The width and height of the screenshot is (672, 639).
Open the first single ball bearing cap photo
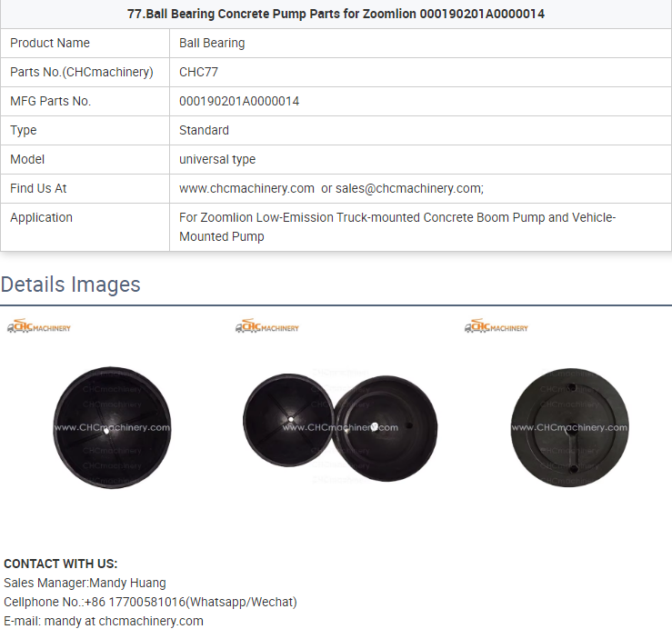(112, 427)
